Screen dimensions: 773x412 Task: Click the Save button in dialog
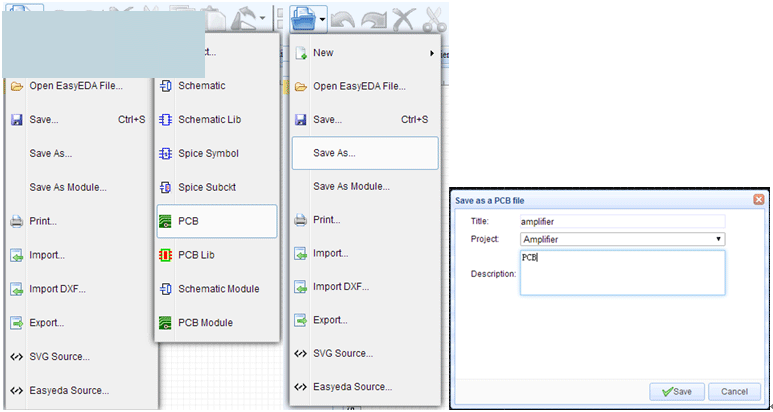677,392
